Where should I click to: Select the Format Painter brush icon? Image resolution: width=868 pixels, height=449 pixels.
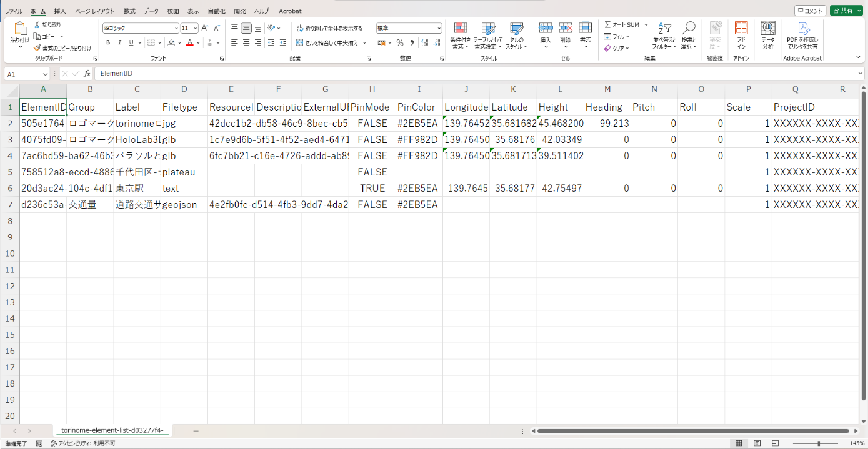[x=37, y=47]
